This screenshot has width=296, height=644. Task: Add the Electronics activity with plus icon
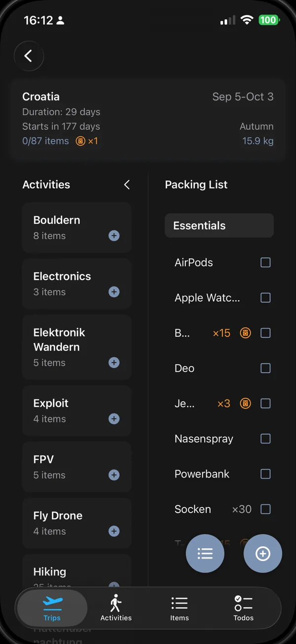(x=114, y=292)
